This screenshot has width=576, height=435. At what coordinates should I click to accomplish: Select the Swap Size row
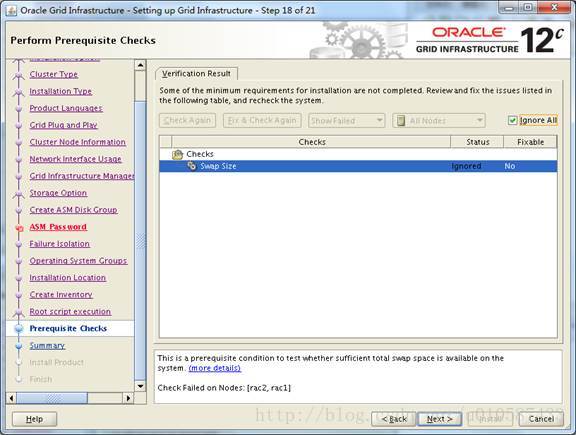pyautogui.click(x=358, y=166)
